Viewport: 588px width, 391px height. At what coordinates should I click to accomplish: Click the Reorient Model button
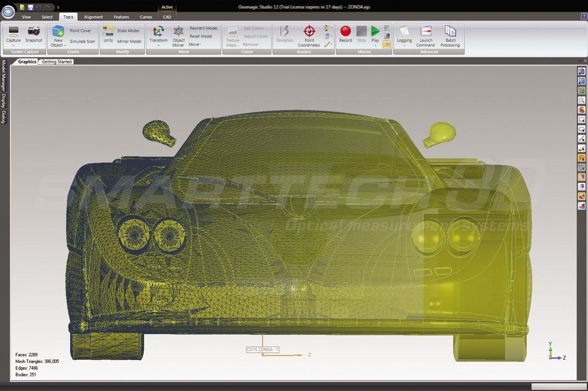point(204,28)
